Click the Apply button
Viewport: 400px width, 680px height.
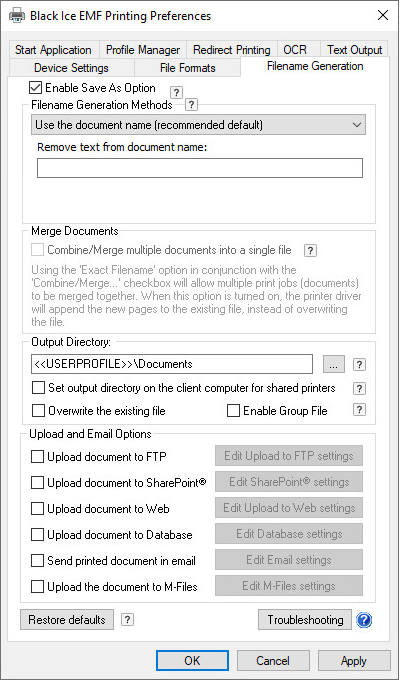click(x=354, y=661)
